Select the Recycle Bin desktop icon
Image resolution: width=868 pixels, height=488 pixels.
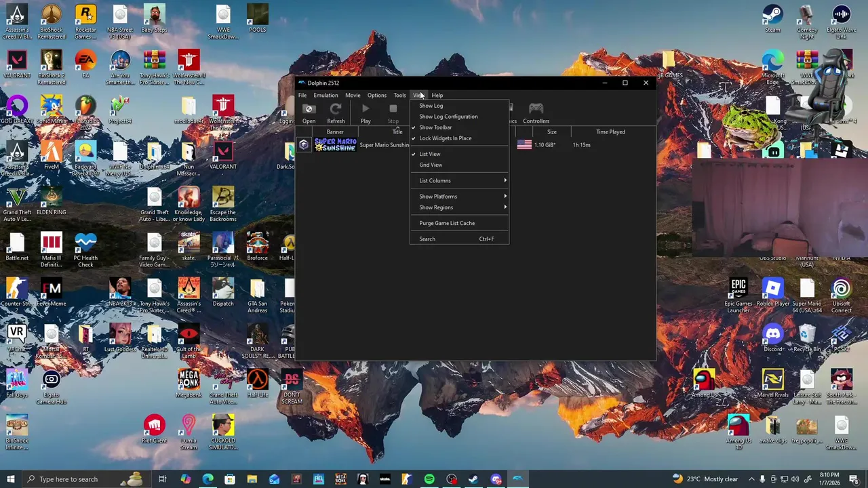pos(806,339)
